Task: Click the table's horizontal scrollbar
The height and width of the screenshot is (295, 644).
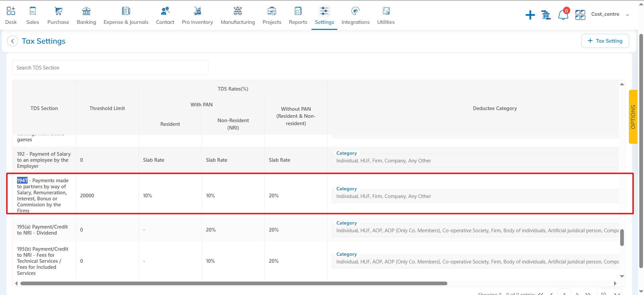Action: (234, 284)
